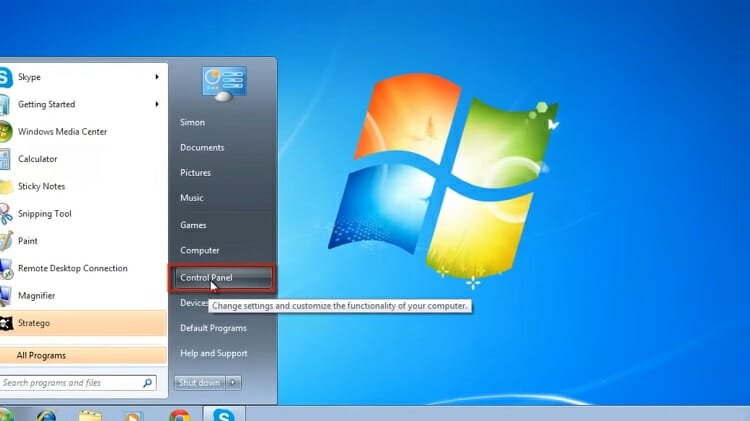Screen dimensions: 750x421
Task: Click the Sticky Notes yellow icon
Action: [6, 187]
